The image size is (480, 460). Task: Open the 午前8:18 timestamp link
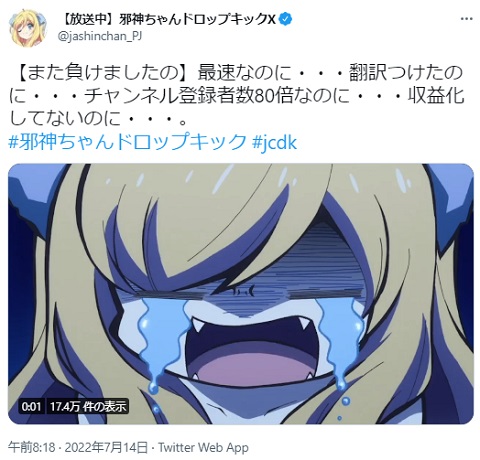pyautogui.click(x=32, y=447)
